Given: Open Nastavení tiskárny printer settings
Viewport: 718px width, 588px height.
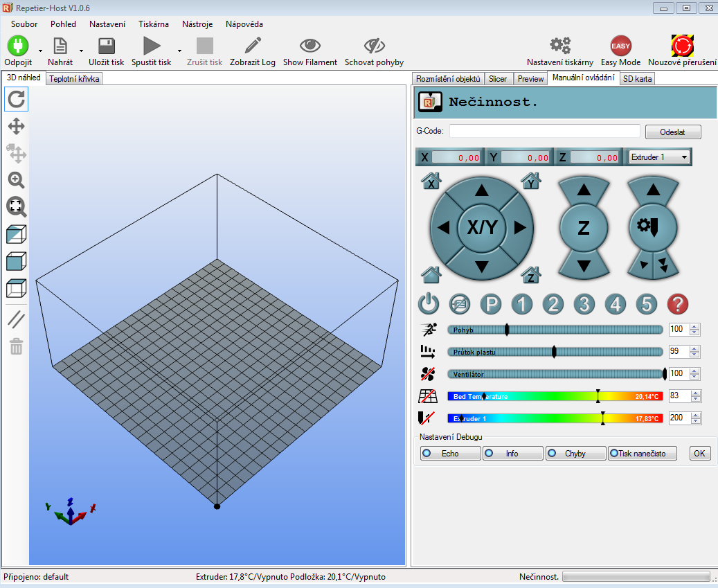Looking at the screenshot, I should tap(559, 46).
